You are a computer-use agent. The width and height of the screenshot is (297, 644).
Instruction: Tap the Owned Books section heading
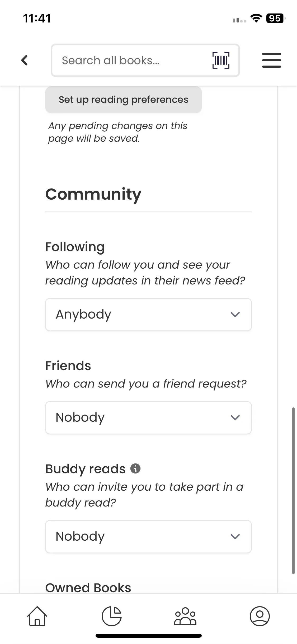88,588
